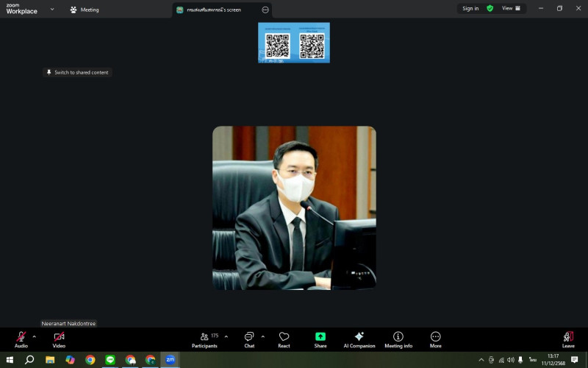This screenshot has height=368, width=588.
Task: Click Switch to shared content
Action: (x=77, y=72)
